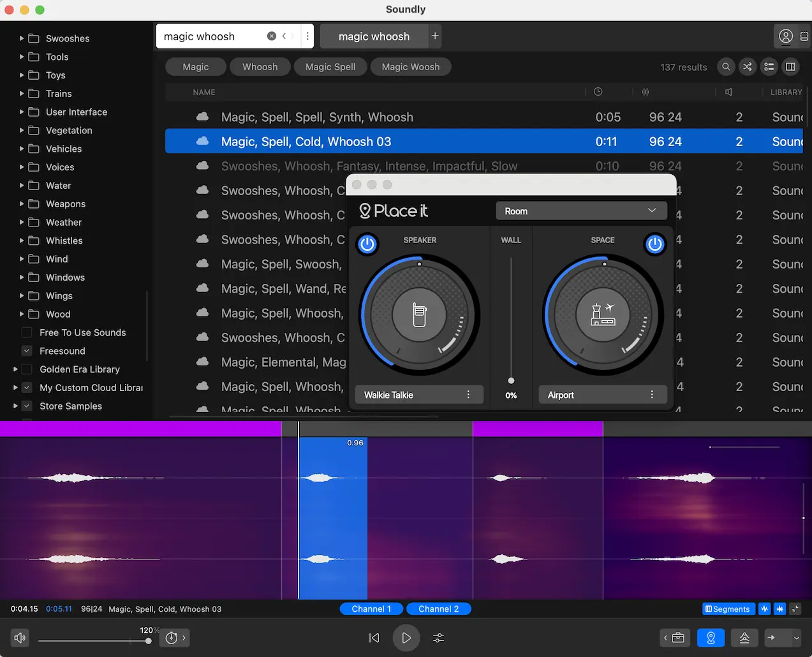812x657 pixels.
Task: Toggle the second waveform display icon
Action: pyautogui.click(x=779, y=609)
